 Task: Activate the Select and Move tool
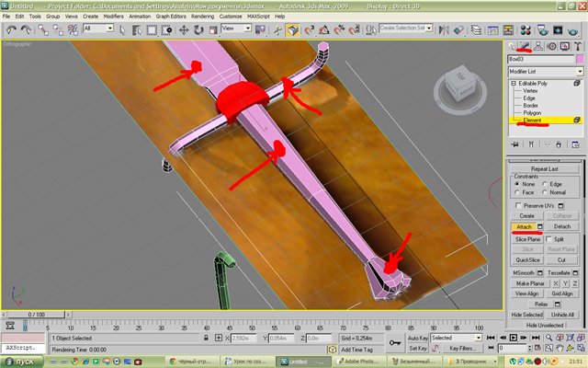tap(184, 29)
